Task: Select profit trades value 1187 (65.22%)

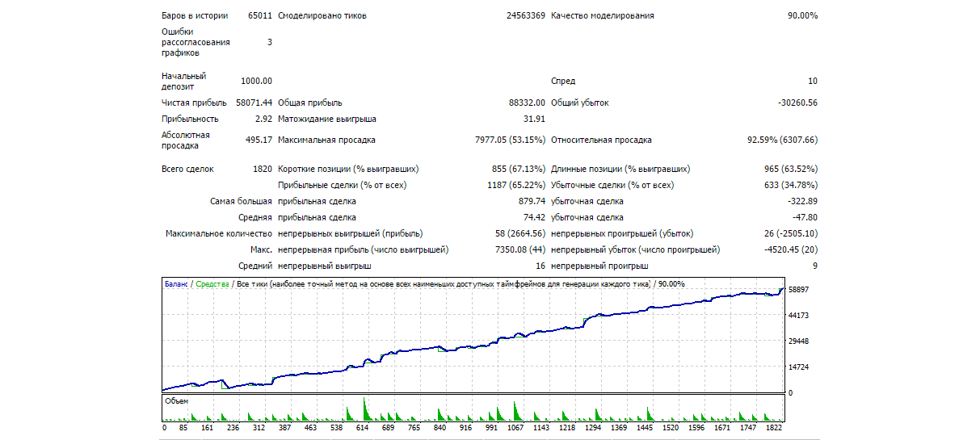Action: [516, 185]
